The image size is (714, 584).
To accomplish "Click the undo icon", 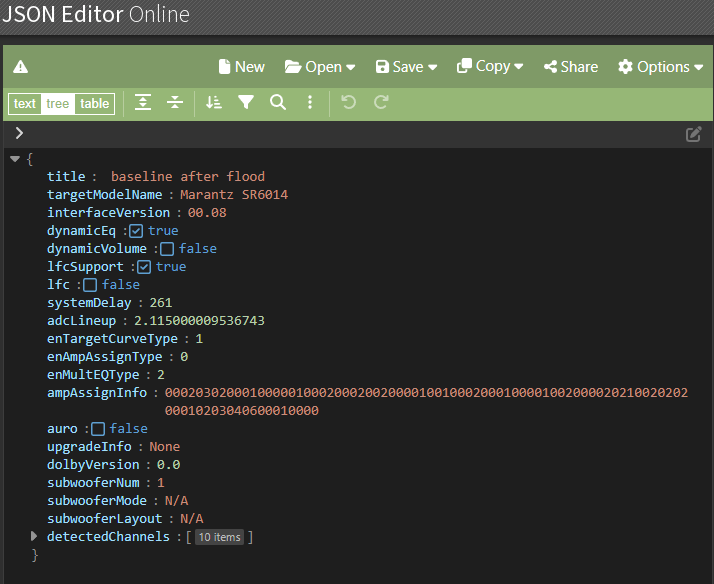I will point(349,102).
